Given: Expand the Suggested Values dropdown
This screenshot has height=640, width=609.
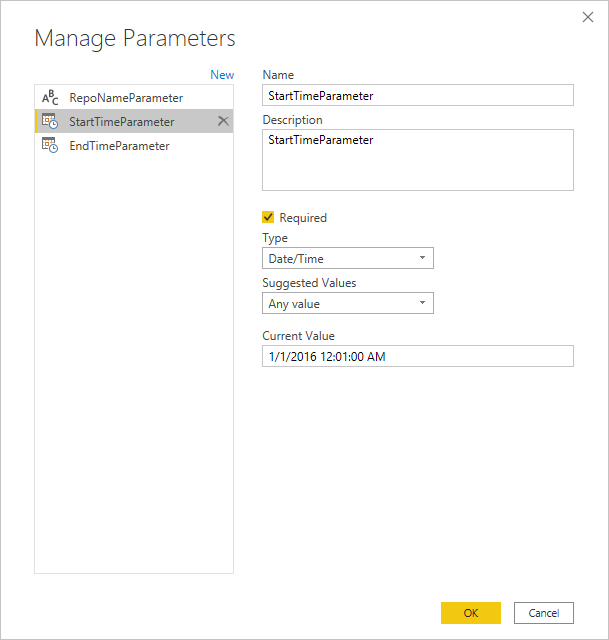Looking at the screenshot, I should pyautogui.click(x=347, y=303).
